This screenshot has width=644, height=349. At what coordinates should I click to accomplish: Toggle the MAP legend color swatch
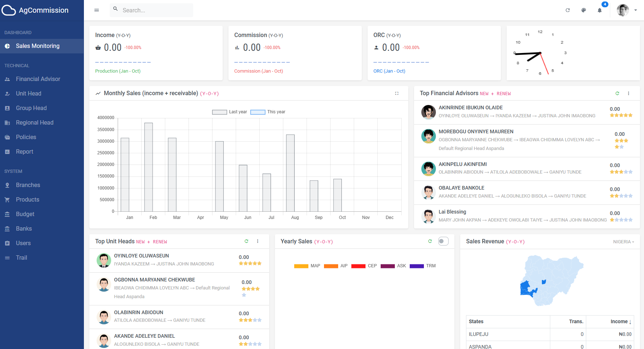coord(301,266)
